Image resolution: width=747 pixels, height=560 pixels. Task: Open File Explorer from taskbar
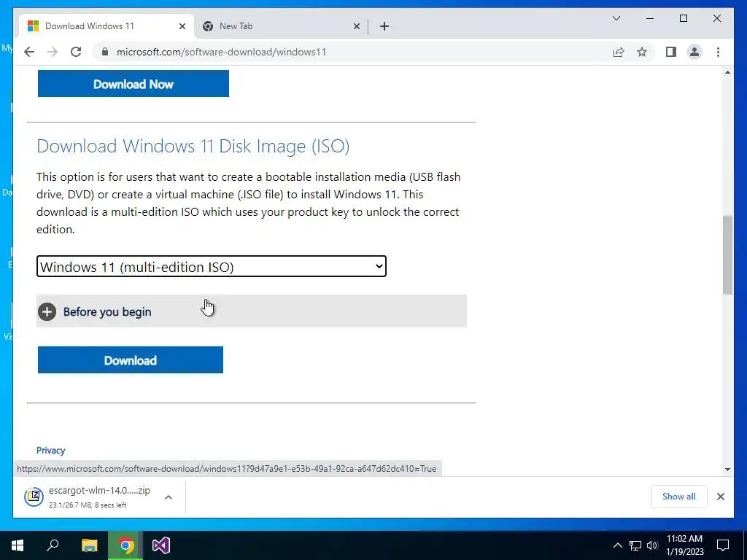point(89,545)
